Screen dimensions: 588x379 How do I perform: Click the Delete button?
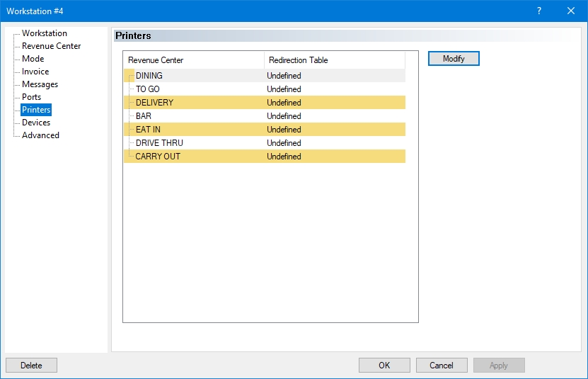31,366
